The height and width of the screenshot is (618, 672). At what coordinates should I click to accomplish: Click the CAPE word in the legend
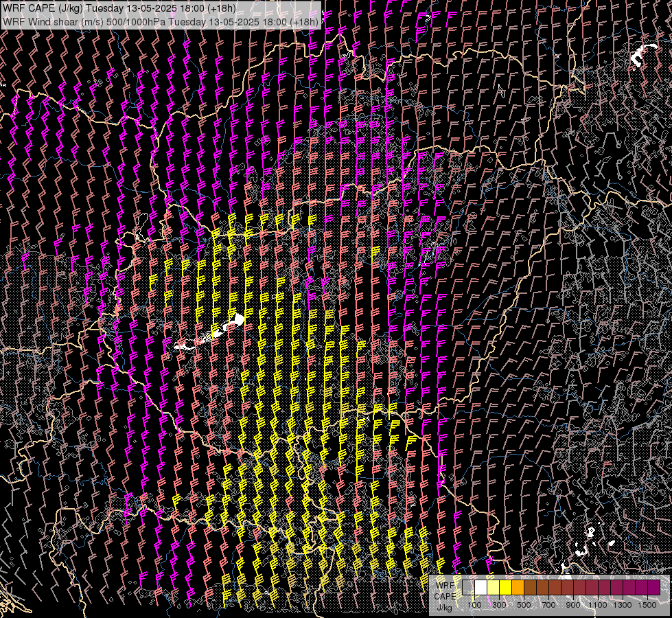click(x=445, y=597)
